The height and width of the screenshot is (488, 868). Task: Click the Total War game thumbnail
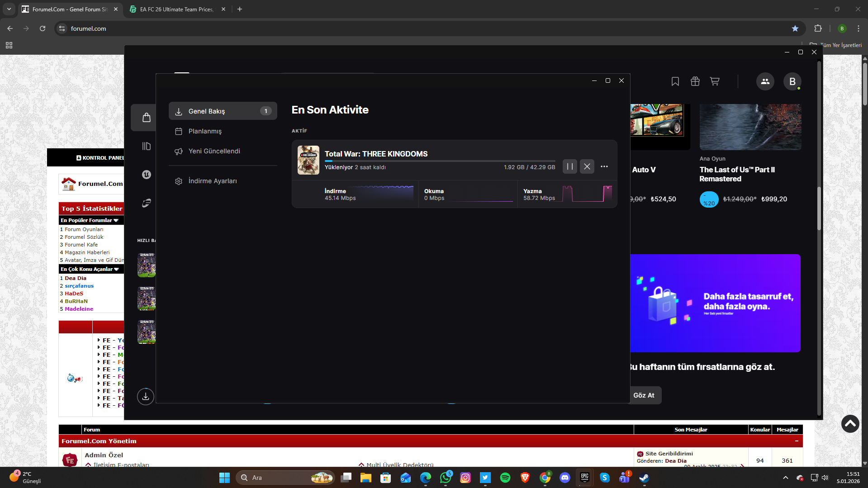click(x=308, y=160)
